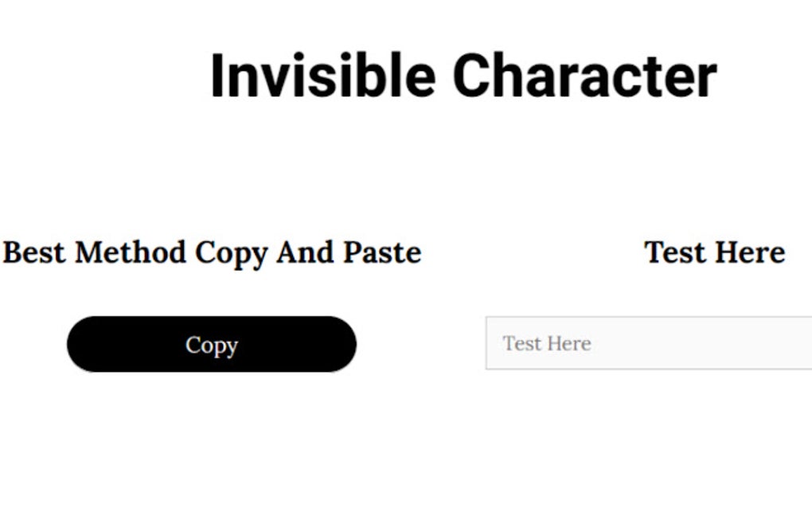Click the word Invisible in the title
The image size is (812, 508).
click(x=322, y=76)
